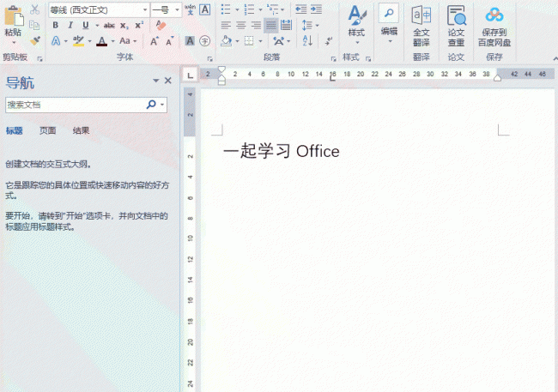Toggle Bold formatting
The image size is (558, 392).
pyautogui.click(x=55, y=25)
